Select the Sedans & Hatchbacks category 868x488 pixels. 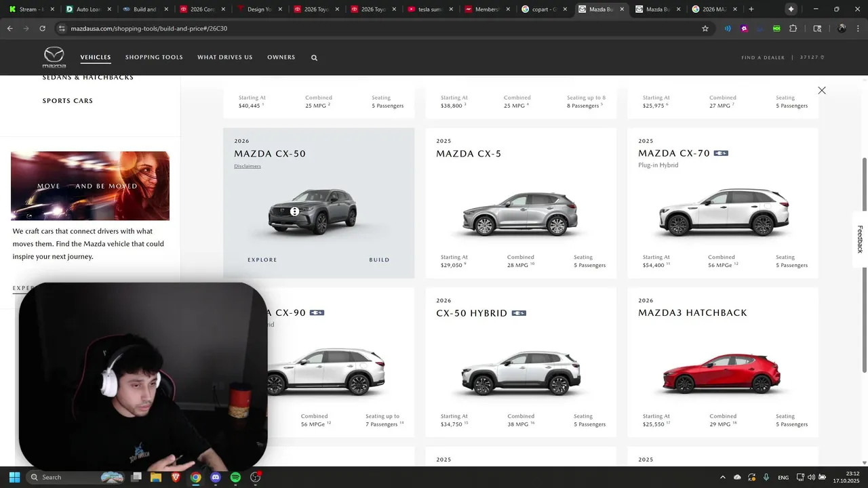pyautogui.click(x=88, y=77)
